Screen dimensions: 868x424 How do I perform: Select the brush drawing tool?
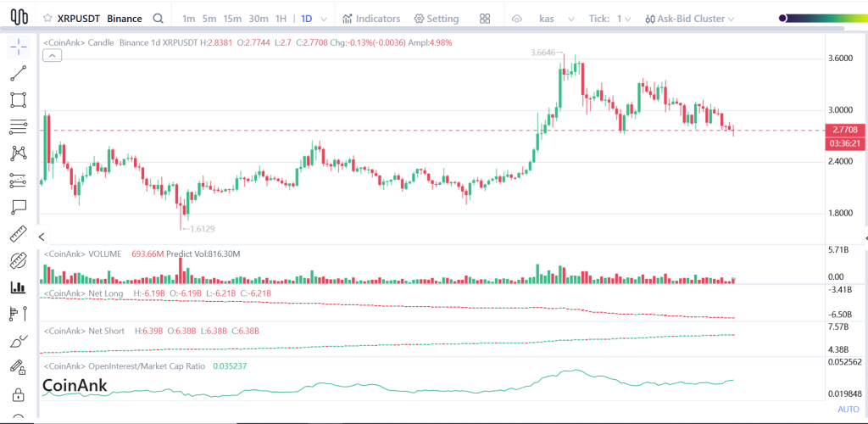19,340
